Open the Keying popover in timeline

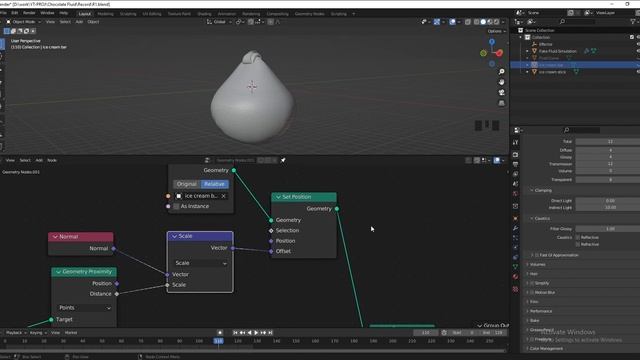pyautogui.click(x=38, y=333)
